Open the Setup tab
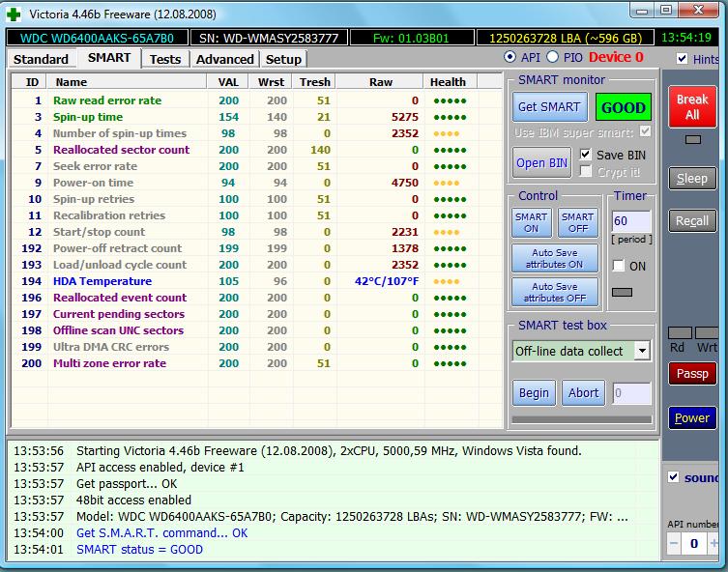The image size is (728, 572). 283,59
